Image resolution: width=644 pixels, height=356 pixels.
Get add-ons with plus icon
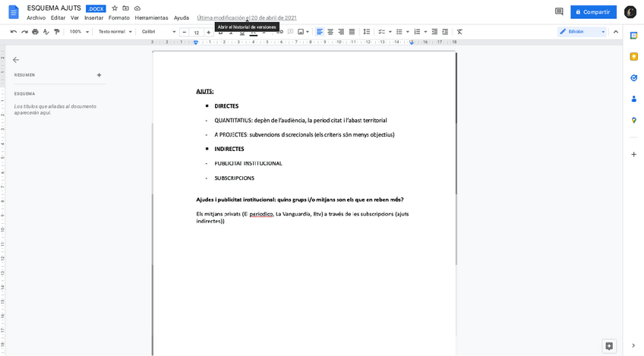pyautogui.click(x=633, y=154)
